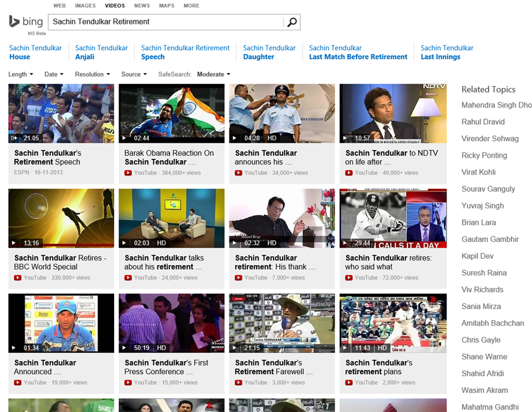Click YouTube icon under retirement: His thank video
The height and width of the screenshot is (412, 532).
coord(239,278)
